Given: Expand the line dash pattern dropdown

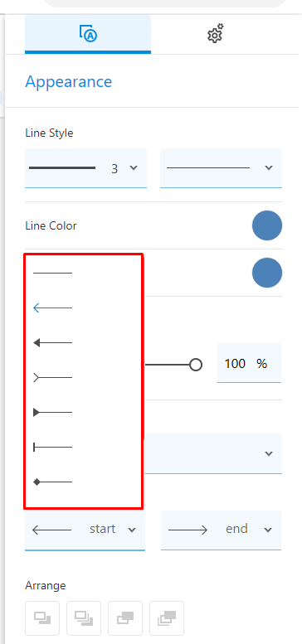Looking at the screenshot, I should (221, 168).
